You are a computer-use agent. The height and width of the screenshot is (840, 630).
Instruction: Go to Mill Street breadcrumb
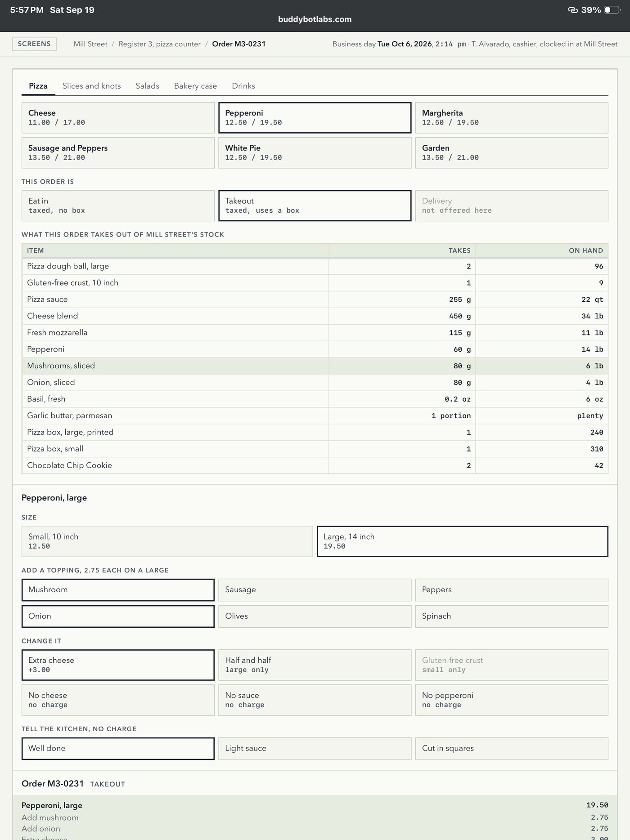[90, 44]
